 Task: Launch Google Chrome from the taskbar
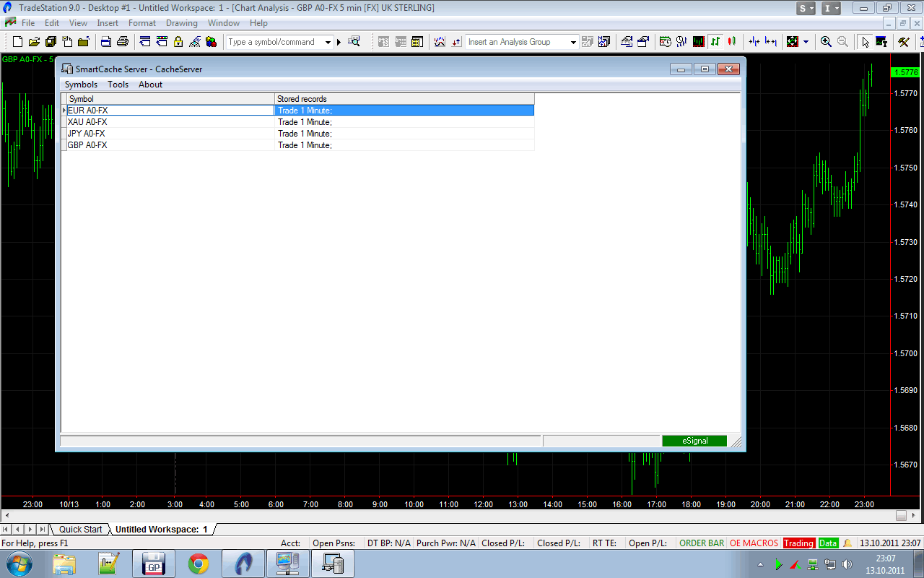click(x=199, y=564)
